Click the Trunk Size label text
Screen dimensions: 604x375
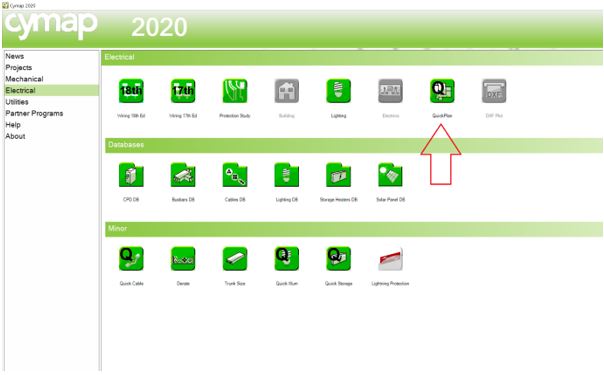235,283
